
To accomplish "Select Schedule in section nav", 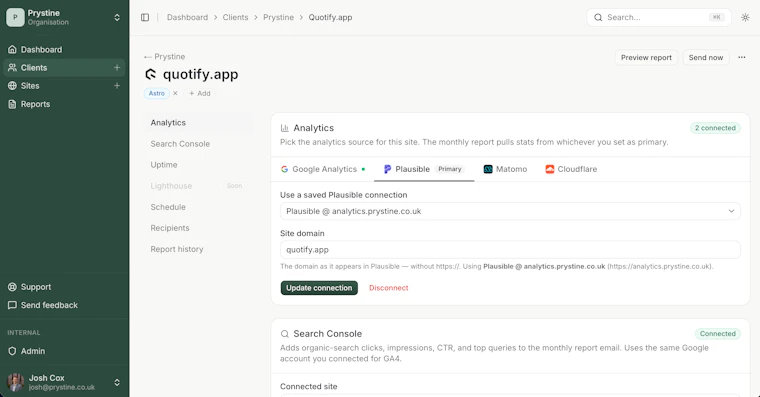I will pyautogui.click(x=199, y=207).
